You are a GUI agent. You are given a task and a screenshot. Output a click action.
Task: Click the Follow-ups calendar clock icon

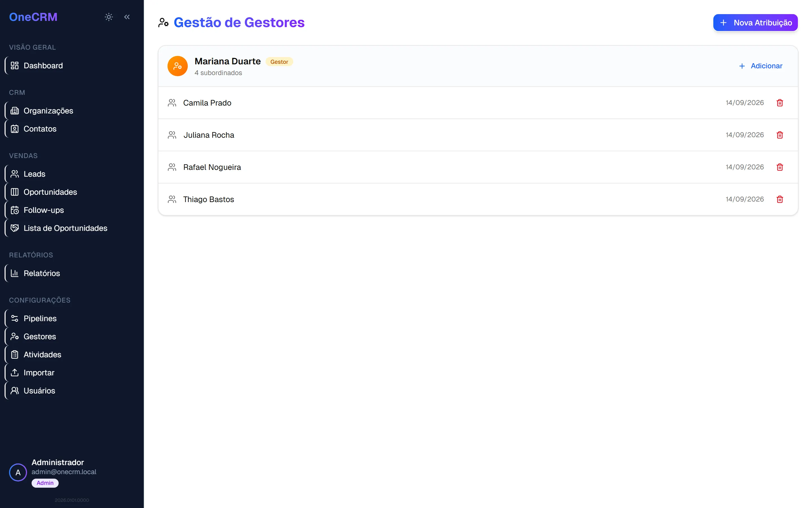pos(14,210)
